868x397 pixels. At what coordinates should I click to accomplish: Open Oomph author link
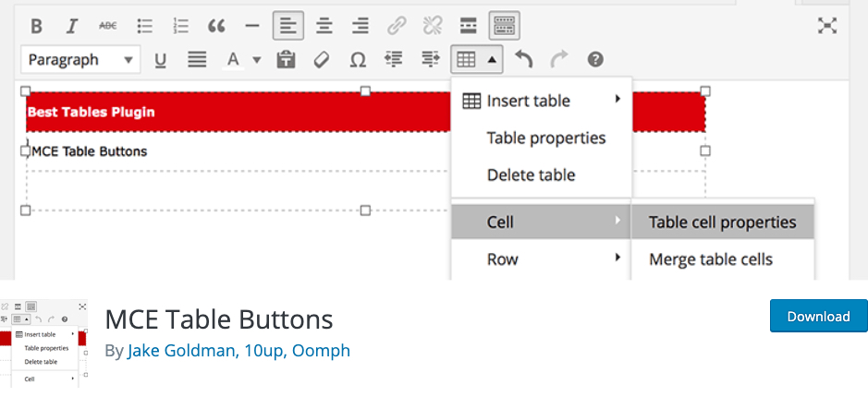[x=321, y=351]
